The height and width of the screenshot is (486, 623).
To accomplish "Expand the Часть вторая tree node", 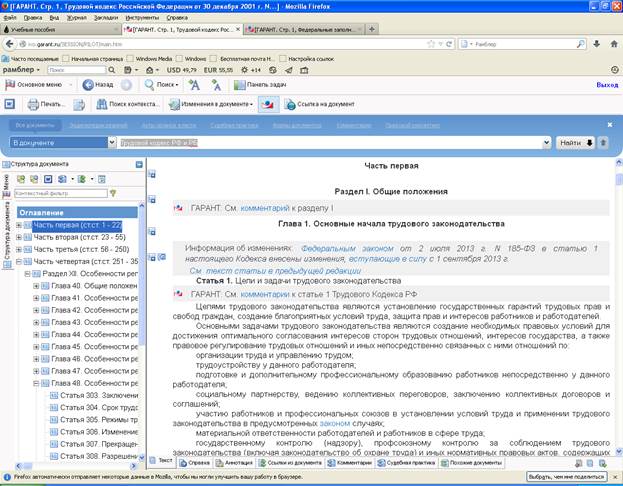I will click(x=19, y=238).
